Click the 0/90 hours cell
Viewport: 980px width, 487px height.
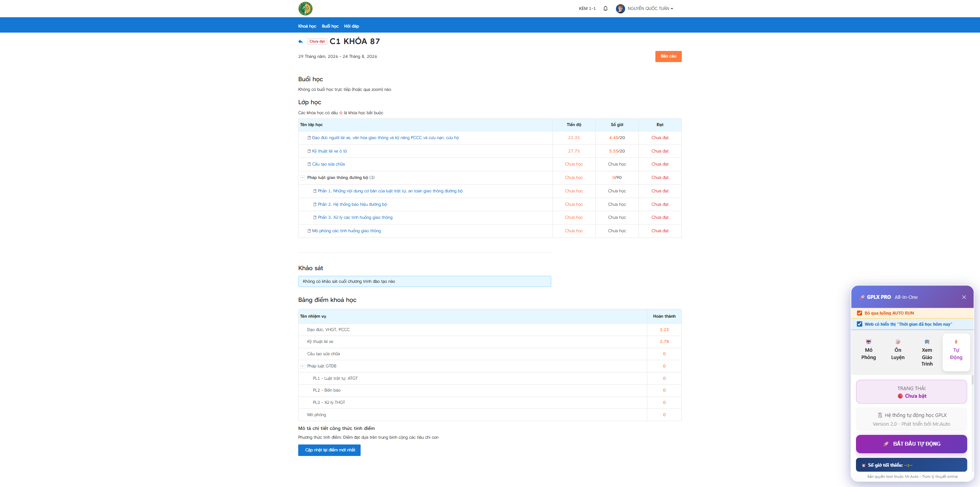(617, 178)
